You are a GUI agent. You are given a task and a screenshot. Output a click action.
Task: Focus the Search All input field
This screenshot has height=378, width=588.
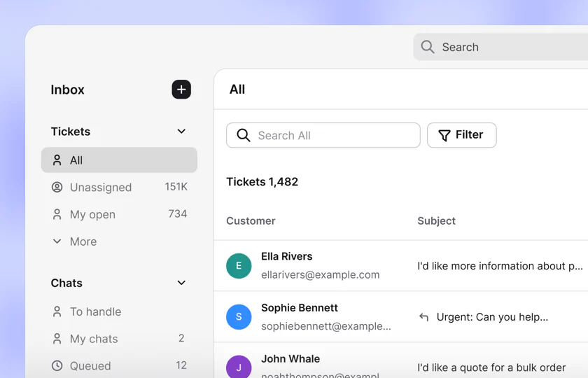[x=323, y=135]
